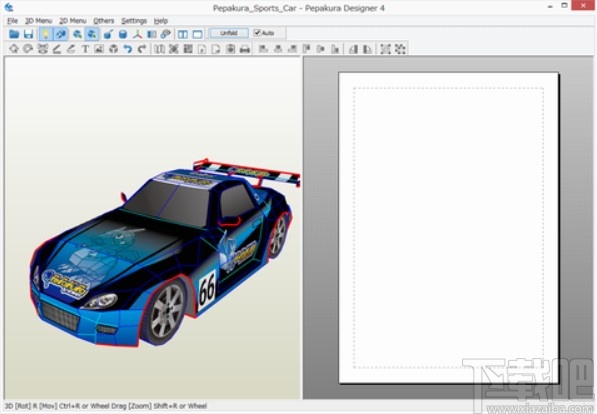
Task: Click the blue paint bucket toolbar icon
Action: click(x=108, y=34)
